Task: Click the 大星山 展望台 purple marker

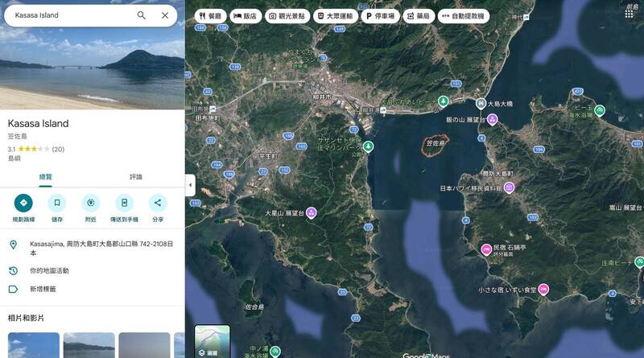Action: [x=312, y=212]
